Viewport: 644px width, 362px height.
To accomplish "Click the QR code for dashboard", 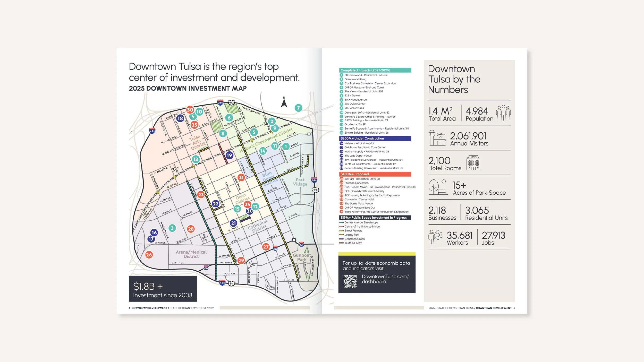I will (350, 281).
